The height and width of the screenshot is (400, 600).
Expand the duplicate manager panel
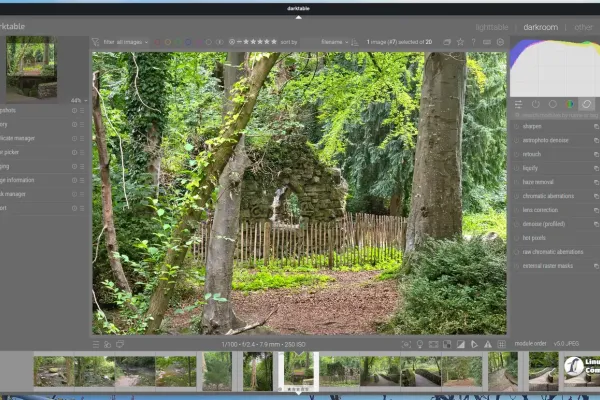point(17,138)
